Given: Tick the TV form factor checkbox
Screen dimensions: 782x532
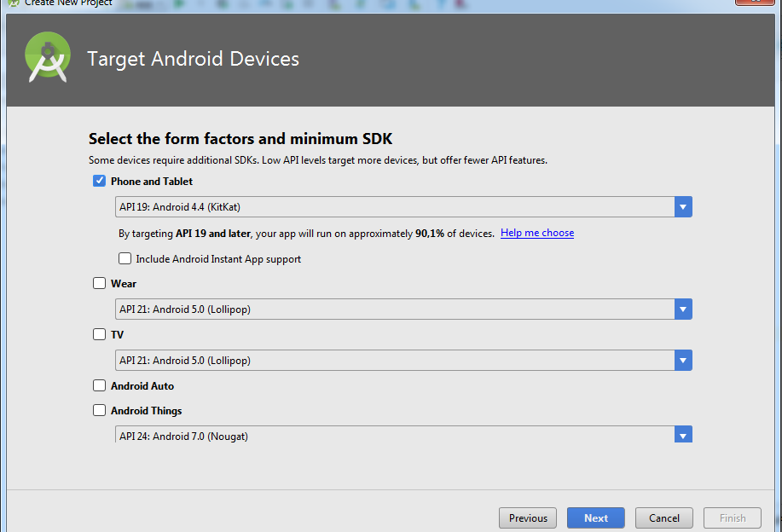Looking at the screenshot, I should coord(100,335).
